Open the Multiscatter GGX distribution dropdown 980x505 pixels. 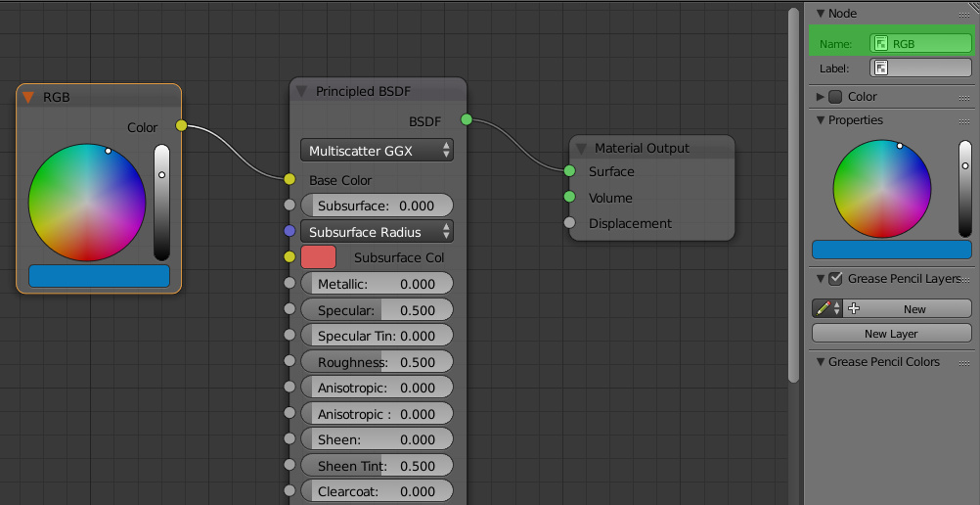(377, 151)
